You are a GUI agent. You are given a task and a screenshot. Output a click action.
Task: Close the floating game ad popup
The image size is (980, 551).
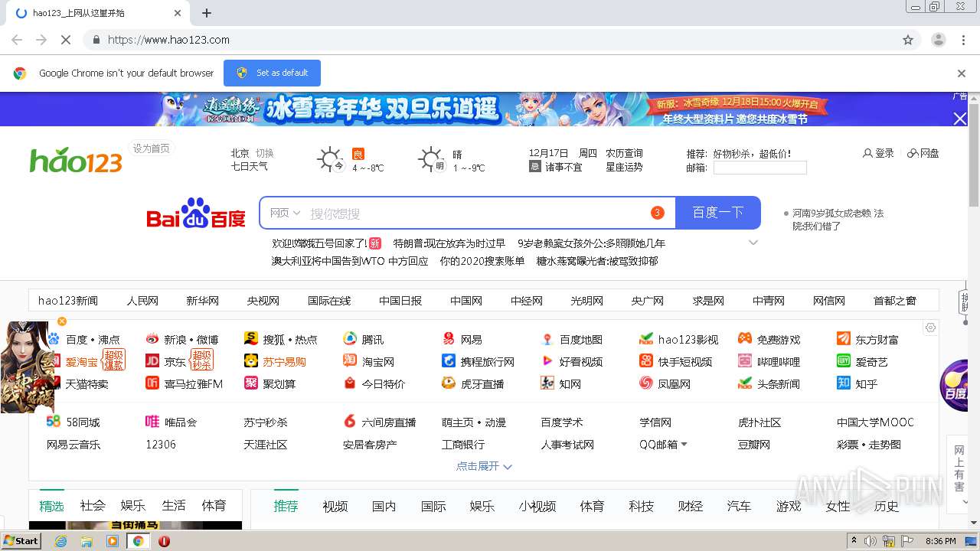click(62, 321)
